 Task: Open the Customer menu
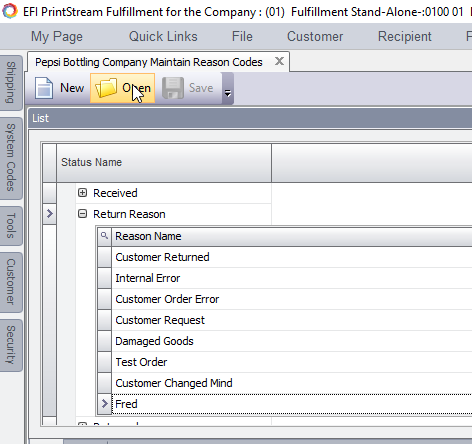tap(315, 36)
